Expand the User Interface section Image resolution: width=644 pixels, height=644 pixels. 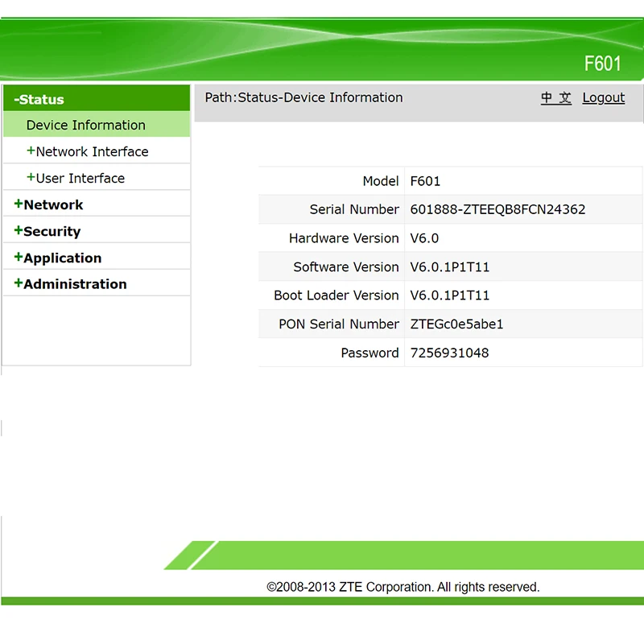point(79,177)
